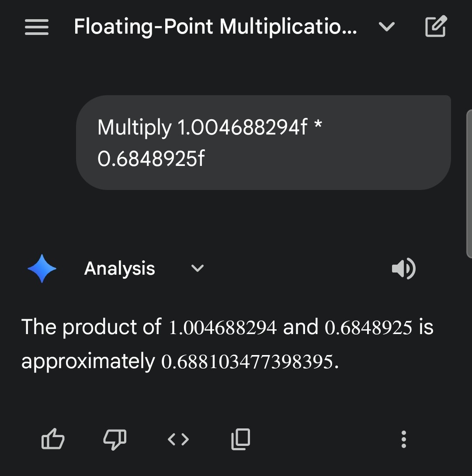This screenshot has height=476, width=472.
Task: Open the three-dot more options menu
Action: pos(404,439)
